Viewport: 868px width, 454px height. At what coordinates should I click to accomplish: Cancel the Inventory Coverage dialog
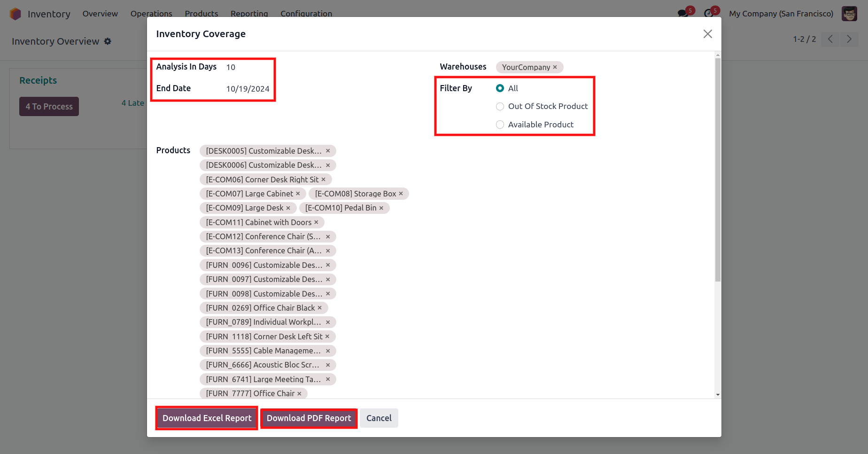point(379,418)
